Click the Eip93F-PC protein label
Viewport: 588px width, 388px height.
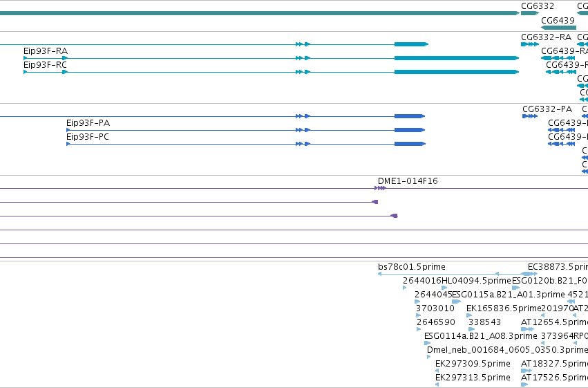(87, 137)
